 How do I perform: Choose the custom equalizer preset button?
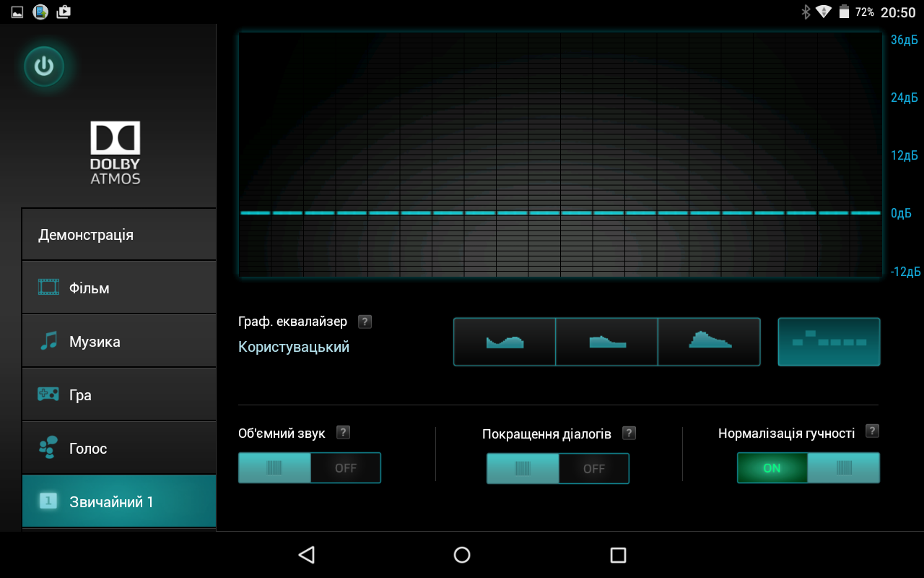point(829,342)
